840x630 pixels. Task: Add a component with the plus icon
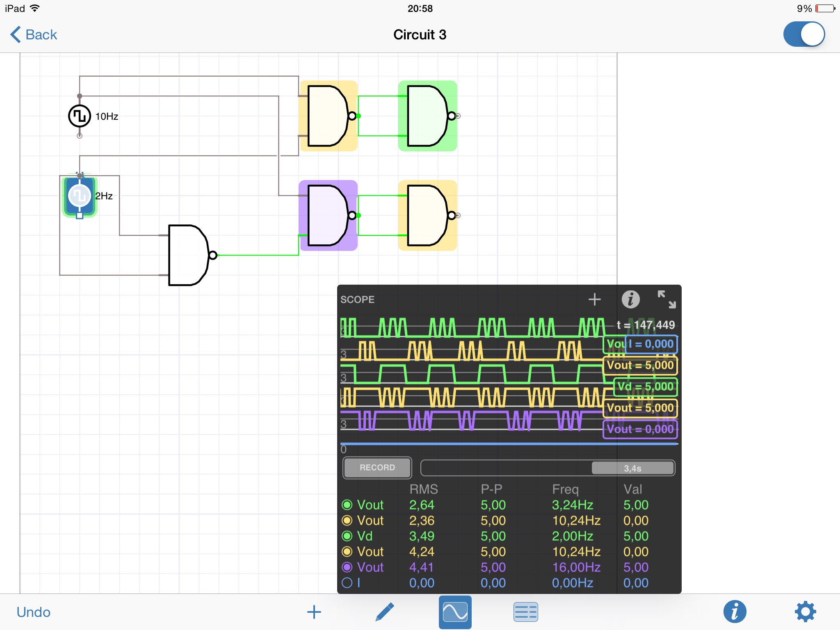314,612
